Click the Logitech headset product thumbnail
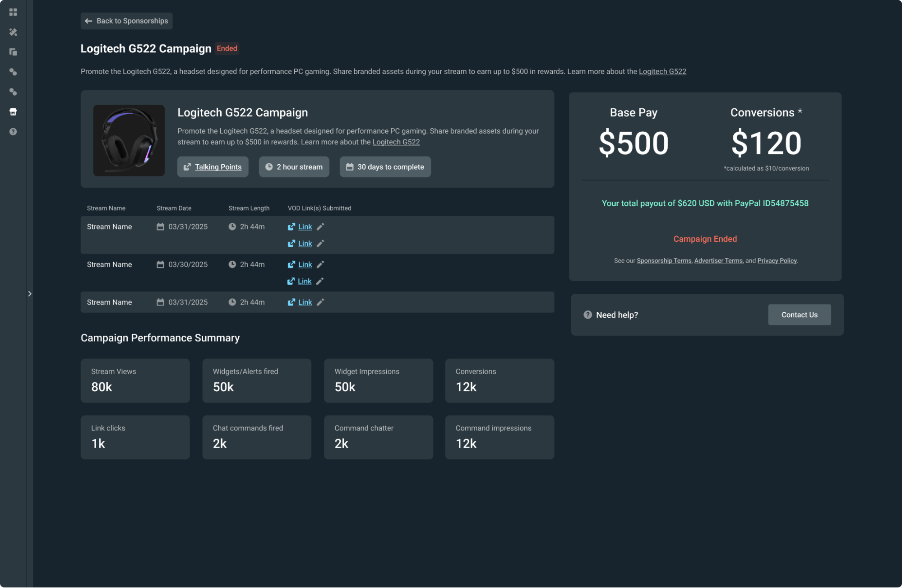902x588 pixels. click(129, 140)
